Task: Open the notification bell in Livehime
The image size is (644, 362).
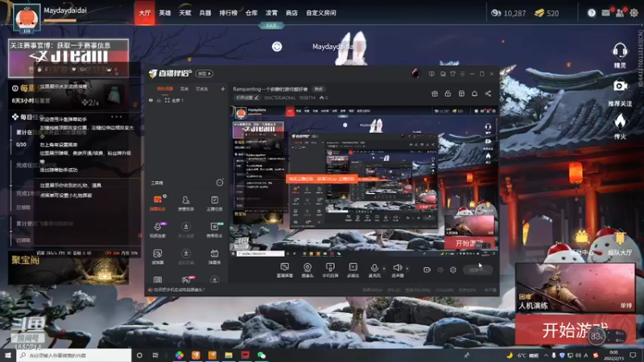Action: pos(474,93)
